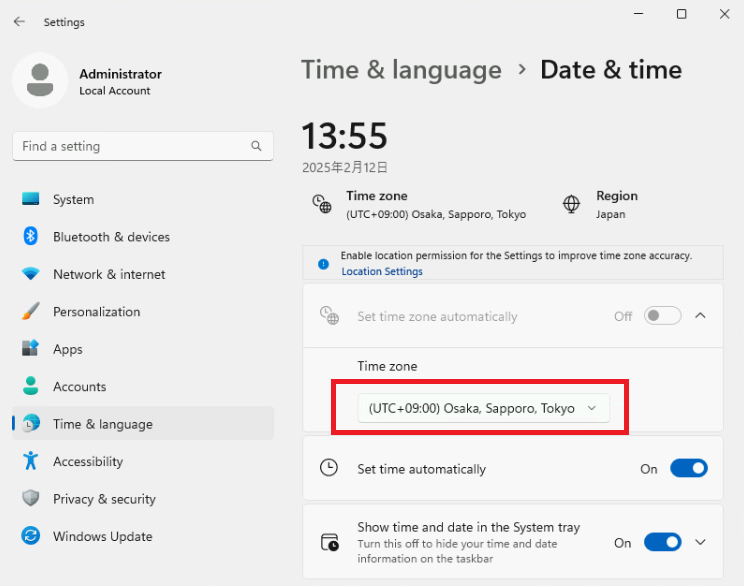Open Accounts settings page
This screenshot has height=586, width=744.
[x=79, y=387]
